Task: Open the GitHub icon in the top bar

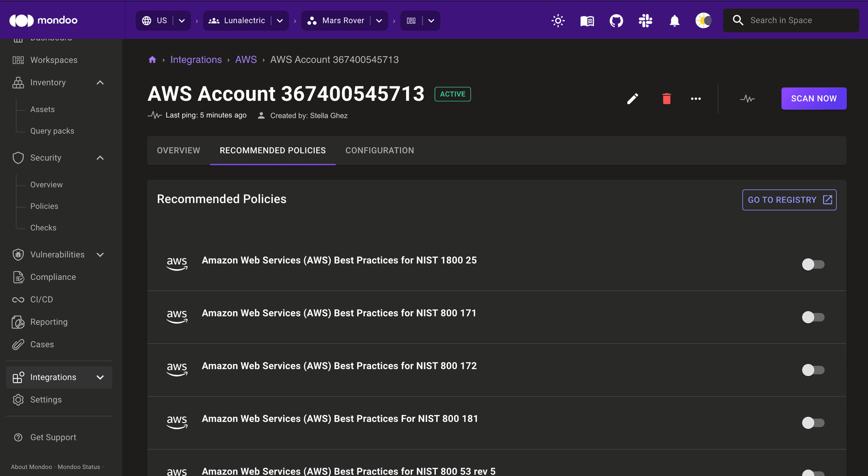Action: point(616,20)
